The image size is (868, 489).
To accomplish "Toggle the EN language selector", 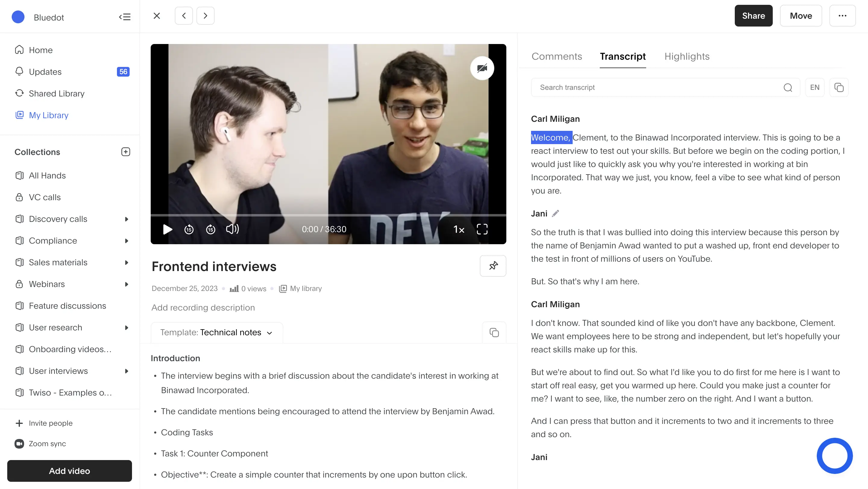I will point(815,88).
